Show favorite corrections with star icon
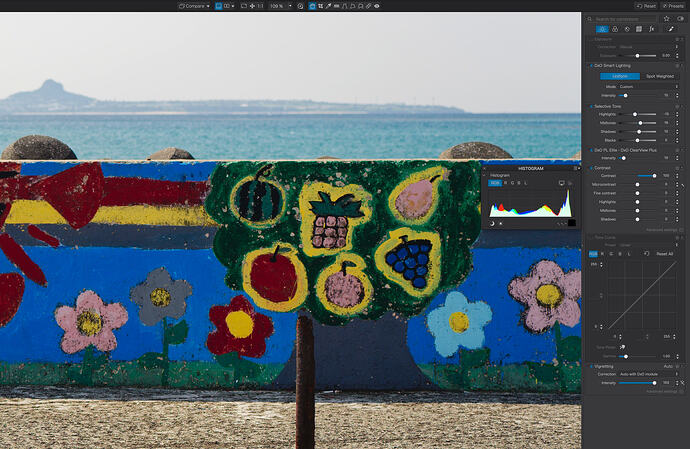Screen dimensions: 690x449 click(x=667, y=18)
